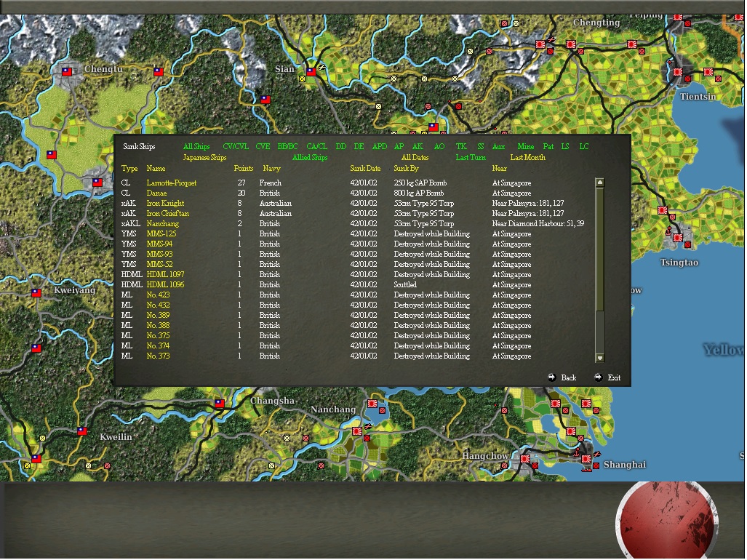Sort by the Navy column header
This screenshot has height=560, width=747.
click(271, 169)
